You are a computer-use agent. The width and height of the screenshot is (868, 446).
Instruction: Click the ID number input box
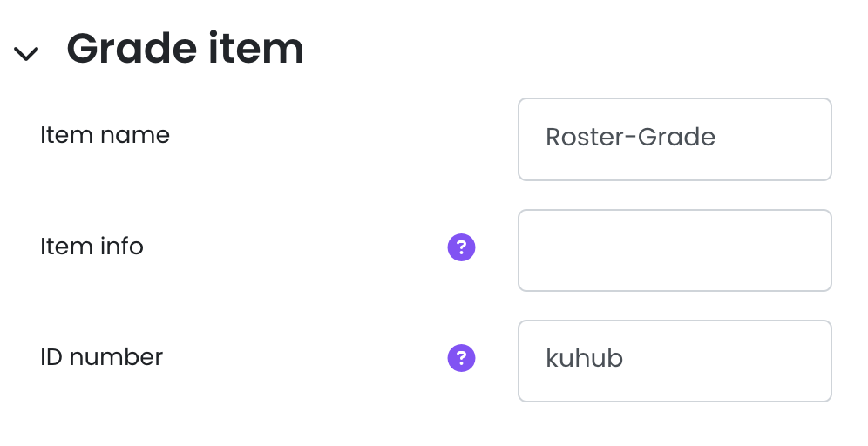[674, 361]
